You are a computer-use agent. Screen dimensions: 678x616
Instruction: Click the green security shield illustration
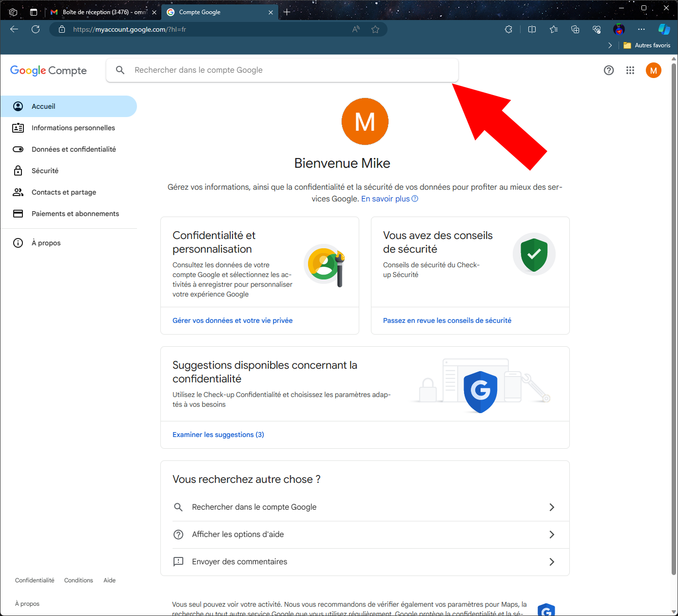tap(534, 254)
